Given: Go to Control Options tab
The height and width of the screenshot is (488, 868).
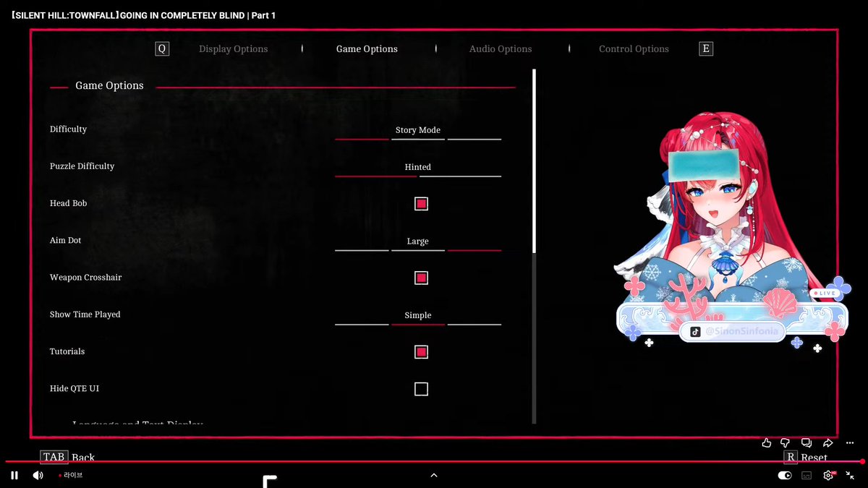Looking at the screenshot, I should pyautogui.click(x=634, y=49).
